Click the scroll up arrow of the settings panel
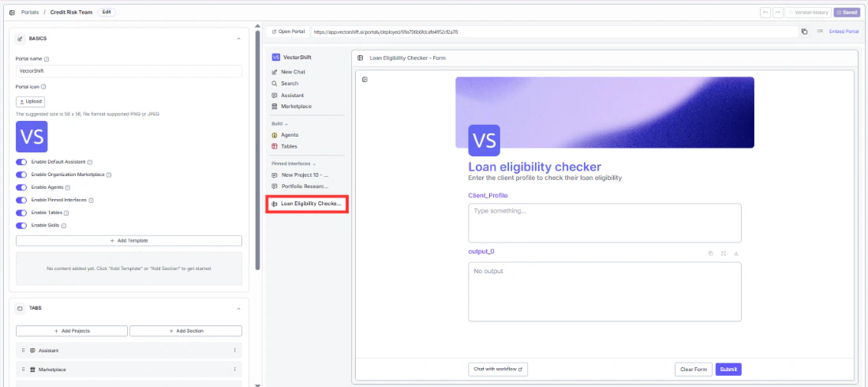 pyautogui.click(x=257, y=25)
